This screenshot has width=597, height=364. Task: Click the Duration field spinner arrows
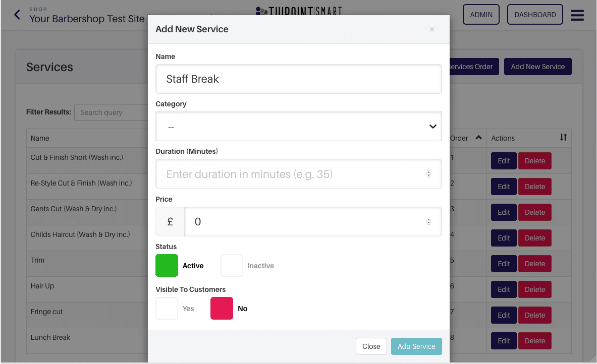(x=428, y=174)
